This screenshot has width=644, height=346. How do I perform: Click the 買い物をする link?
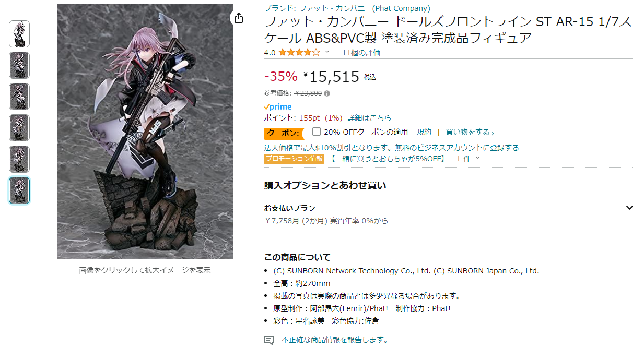[x=470, y=132]
